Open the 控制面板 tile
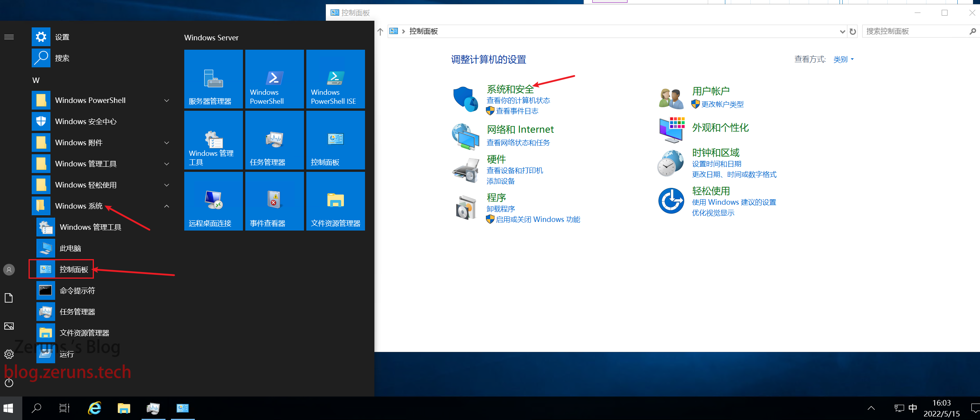Screen dimensions: 980x420 point(336,140)
